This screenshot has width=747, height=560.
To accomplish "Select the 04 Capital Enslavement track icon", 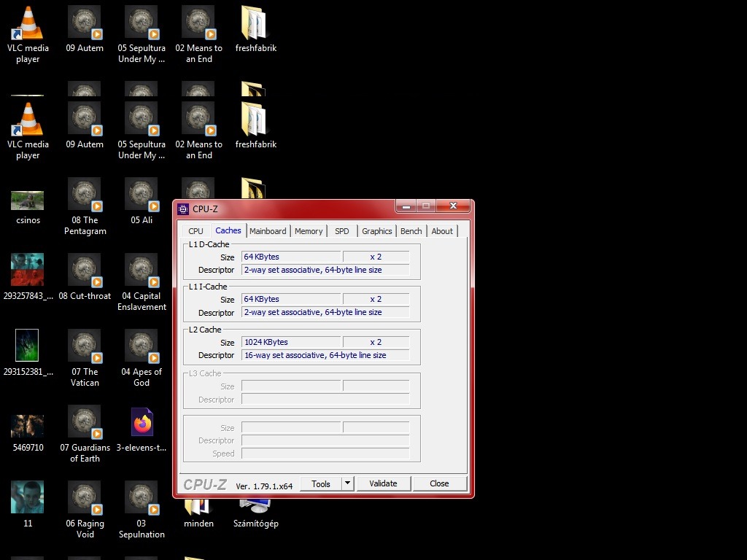I will [x=141, y=270].
